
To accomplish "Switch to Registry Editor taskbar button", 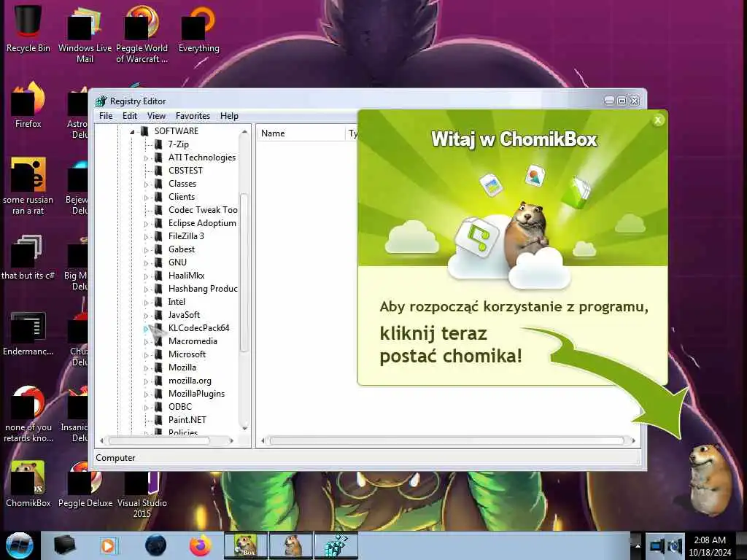I will [x=336, y=545].
